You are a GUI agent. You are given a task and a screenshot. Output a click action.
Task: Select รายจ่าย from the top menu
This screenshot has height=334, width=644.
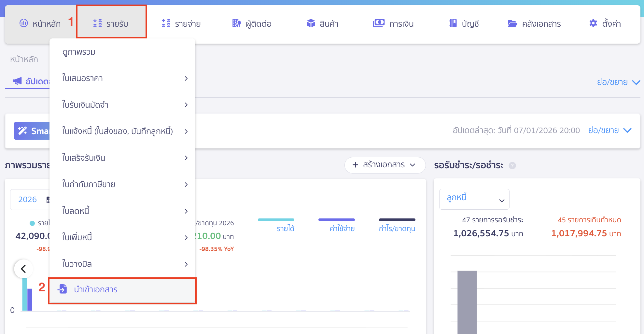point(181,23)
